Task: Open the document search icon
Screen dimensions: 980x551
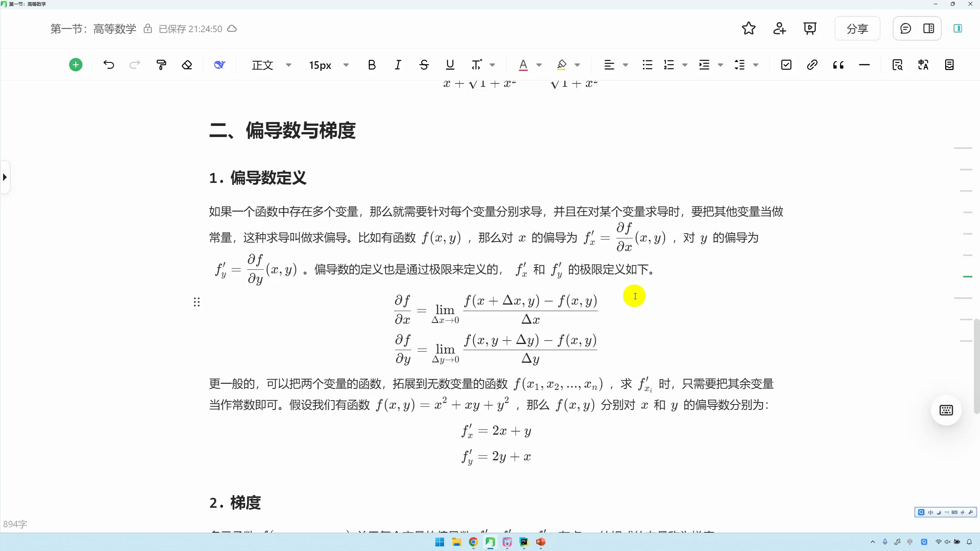Action: pyautogui.click(x=897, y=65)
